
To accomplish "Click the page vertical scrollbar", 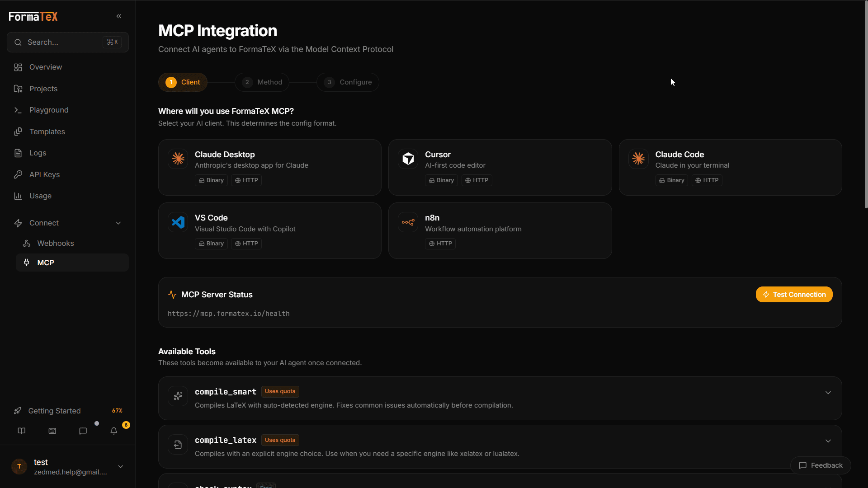I will point(866,105).
